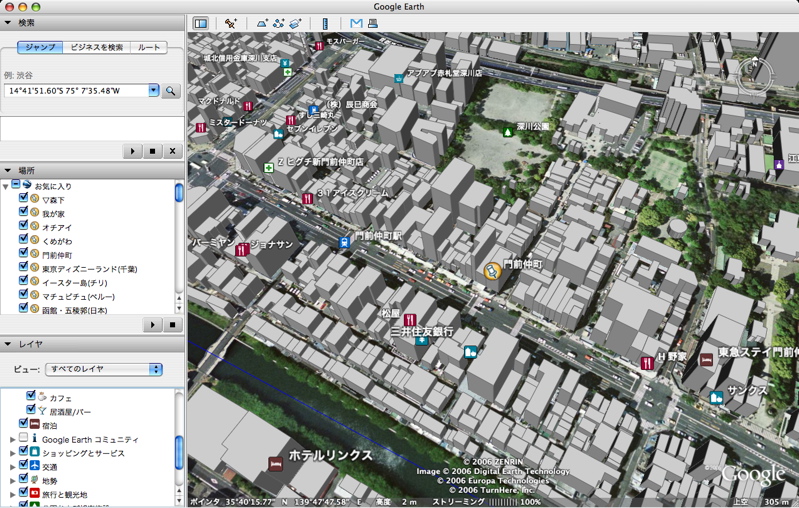Switch to the ビジネスを検索 tab
Screen dimensions: 799x508
coord(97,47)
